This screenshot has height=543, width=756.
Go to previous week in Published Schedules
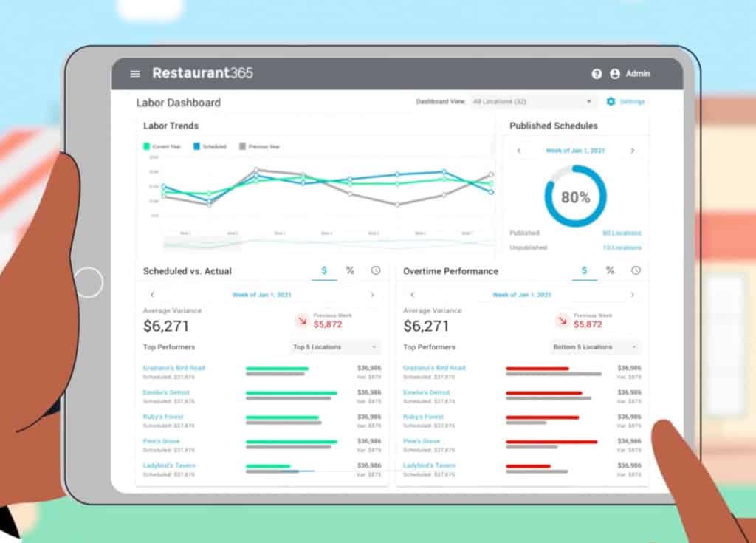[519, 151]
